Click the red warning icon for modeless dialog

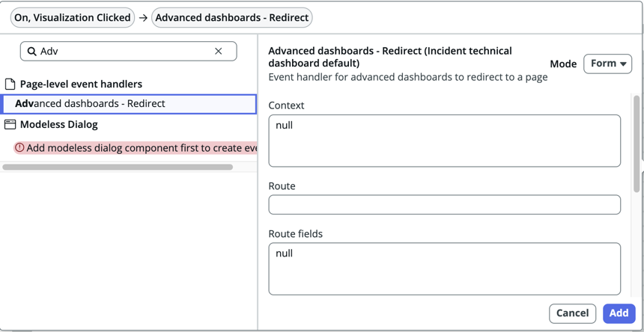point(19,147)
